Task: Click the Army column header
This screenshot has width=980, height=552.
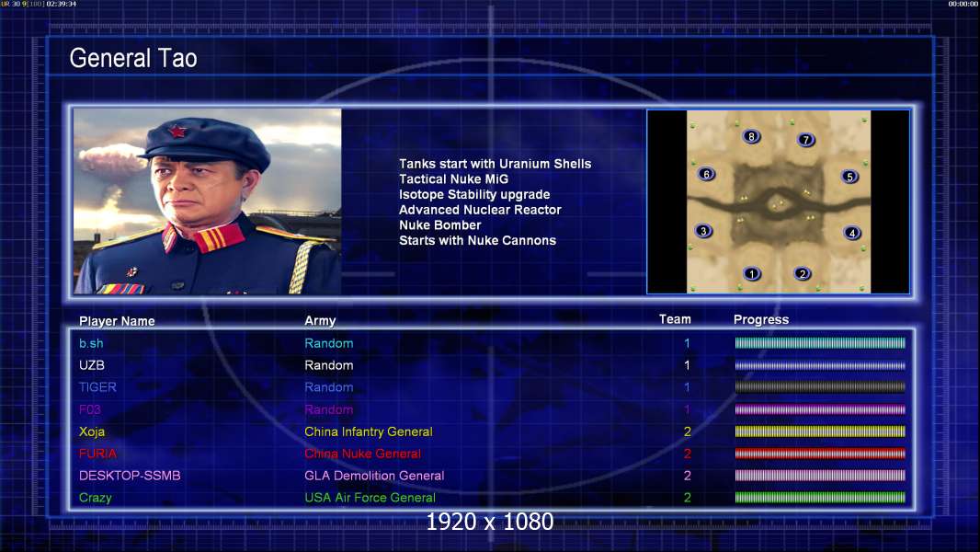Action: click(320, 321)
